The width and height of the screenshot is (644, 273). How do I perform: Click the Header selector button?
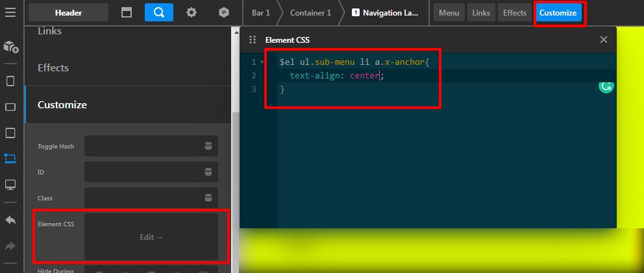click(69, 12)
